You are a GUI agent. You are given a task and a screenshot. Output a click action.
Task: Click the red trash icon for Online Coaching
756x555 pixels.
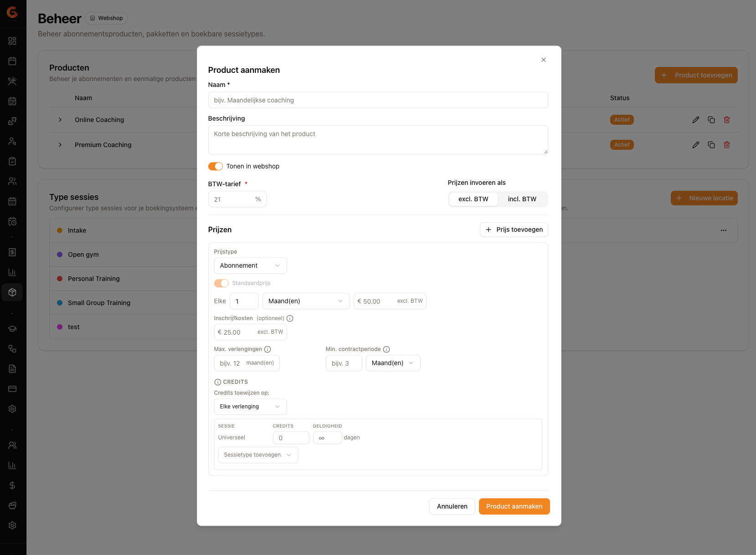727,120
